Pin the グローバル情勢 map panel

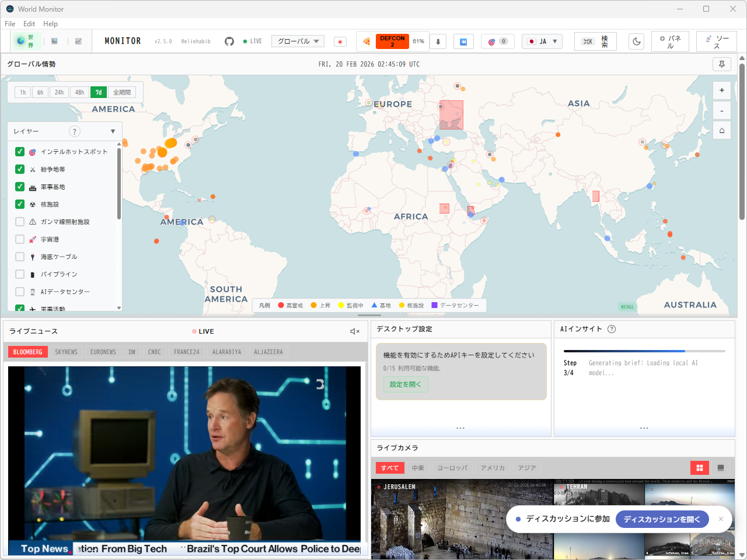(x=722, y=64)
